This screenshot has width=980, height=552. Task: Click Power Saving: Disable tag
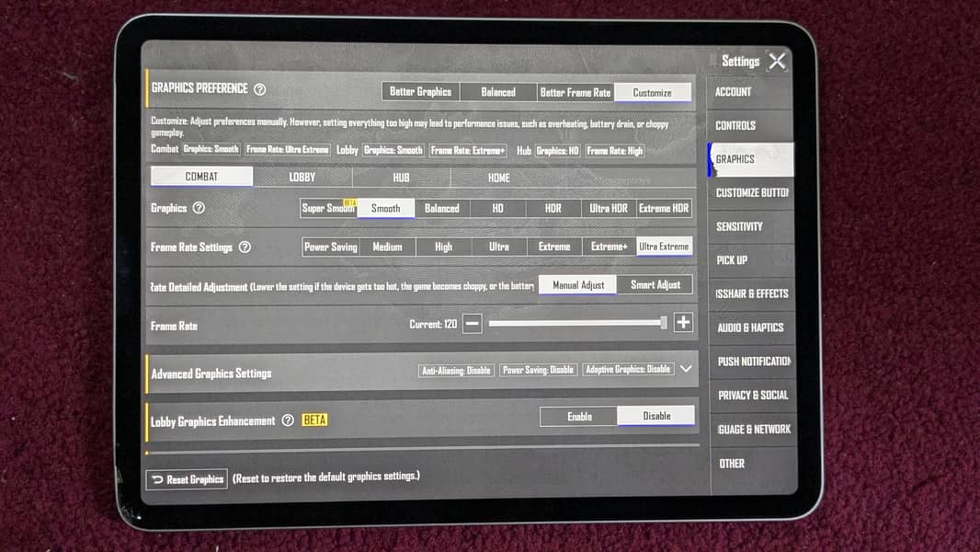coord(538,370)
